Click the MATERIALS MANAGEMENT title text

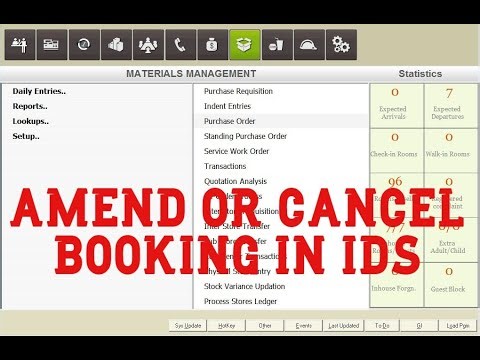pos(191,74)
